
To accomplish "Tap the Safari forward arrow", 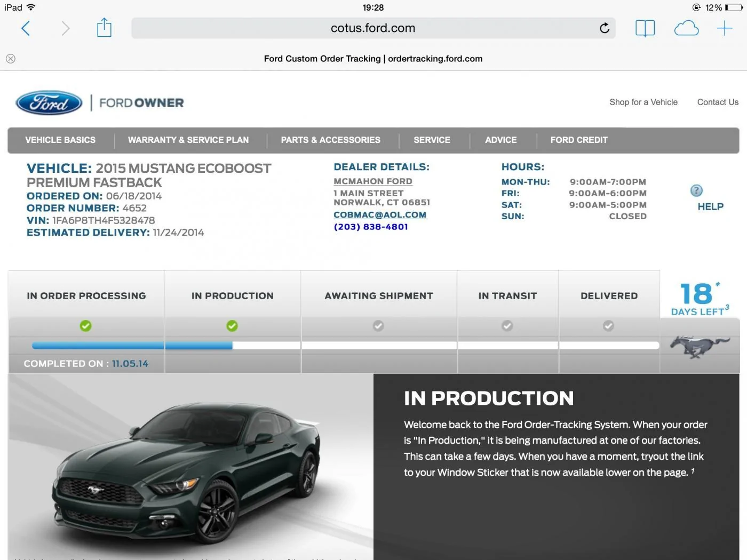I will pos(65,28).
